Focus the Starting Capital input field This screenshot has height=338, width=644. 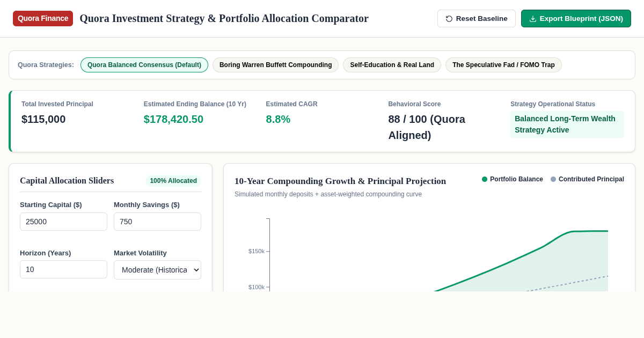click(x=63, y=222)
